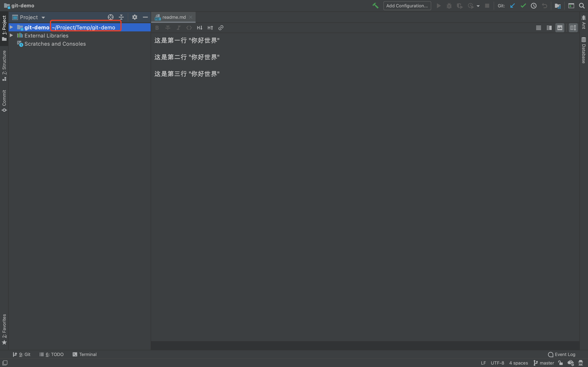Open Project panel settings gear
Screen dimensions: 588x367
135,17
